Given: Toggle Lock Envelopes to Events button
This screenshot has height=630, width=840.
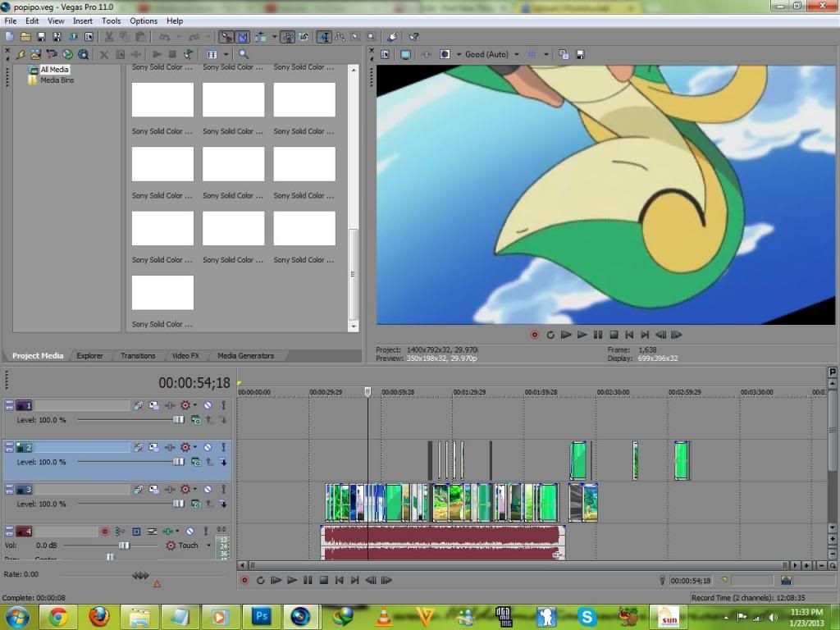Looking at the screenshot, I should point(288,37).
